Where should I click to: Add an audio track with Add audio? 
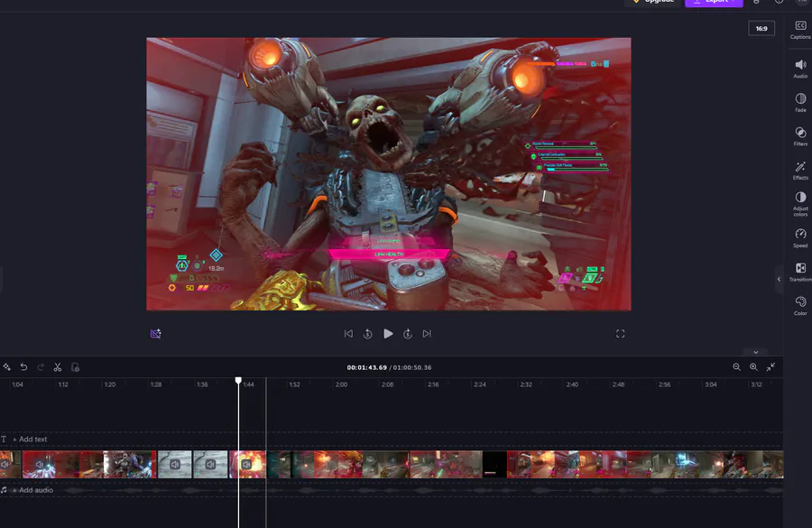click(32, 490)
